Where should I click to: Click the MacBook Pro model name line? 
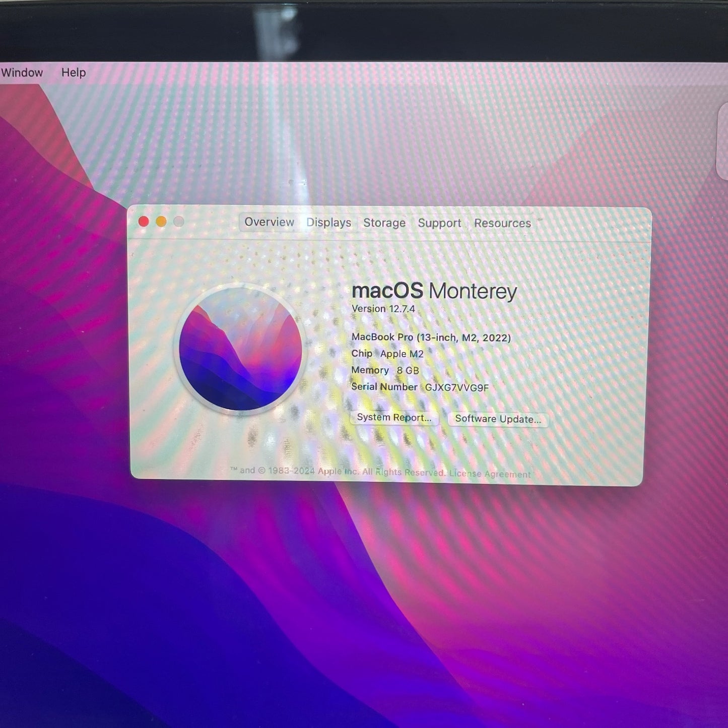(431, 338)
